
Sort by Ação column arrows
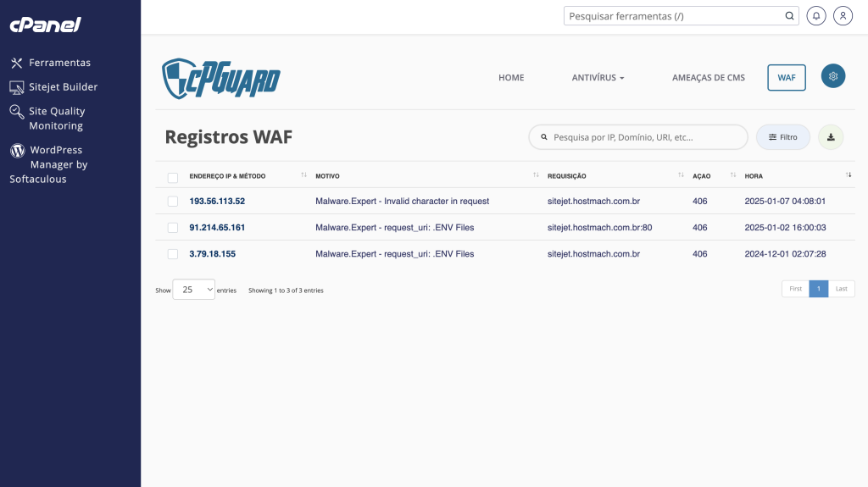[733, 175]
